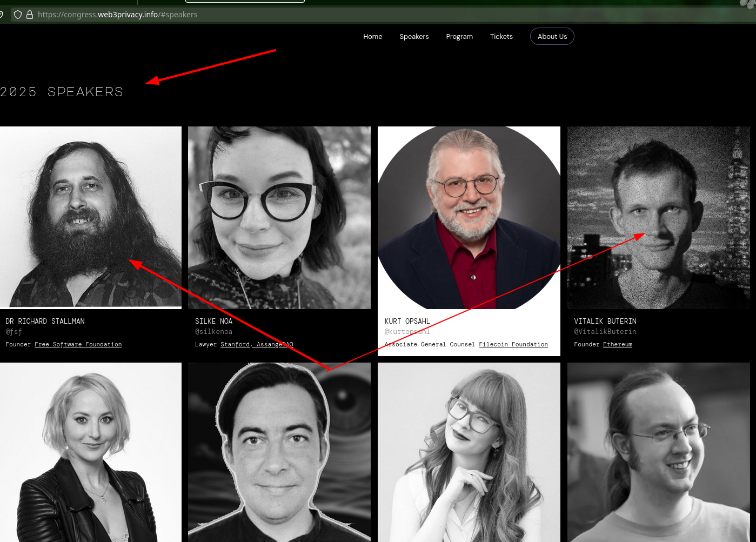Click the @silkenoa handle text

[x=213, y=332]
